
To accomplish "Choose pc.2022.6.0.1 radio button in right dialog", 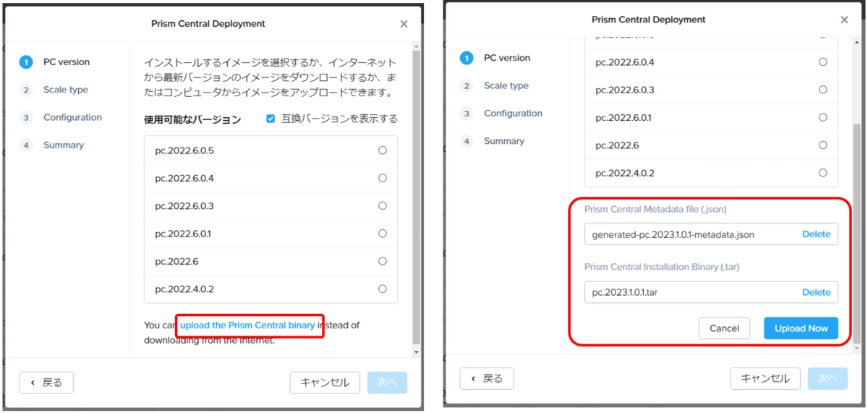I will click(822, 117).
